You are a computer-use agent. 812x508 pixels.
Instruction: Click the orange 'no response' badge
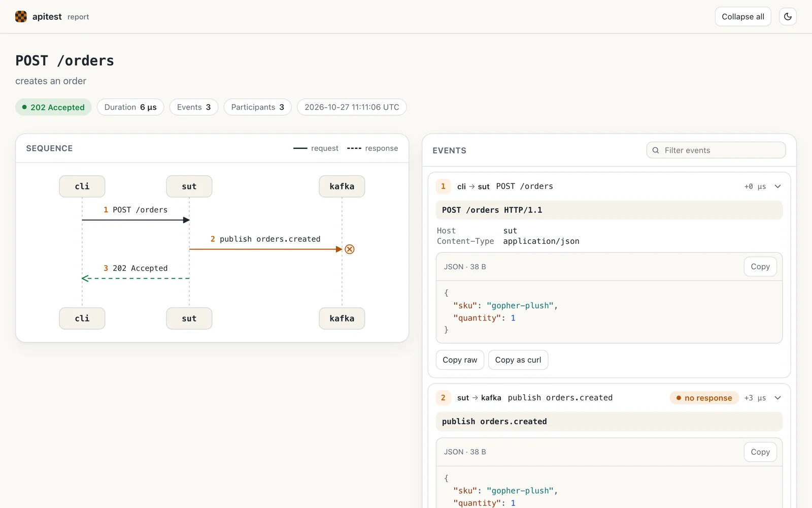tap(704, 398)
